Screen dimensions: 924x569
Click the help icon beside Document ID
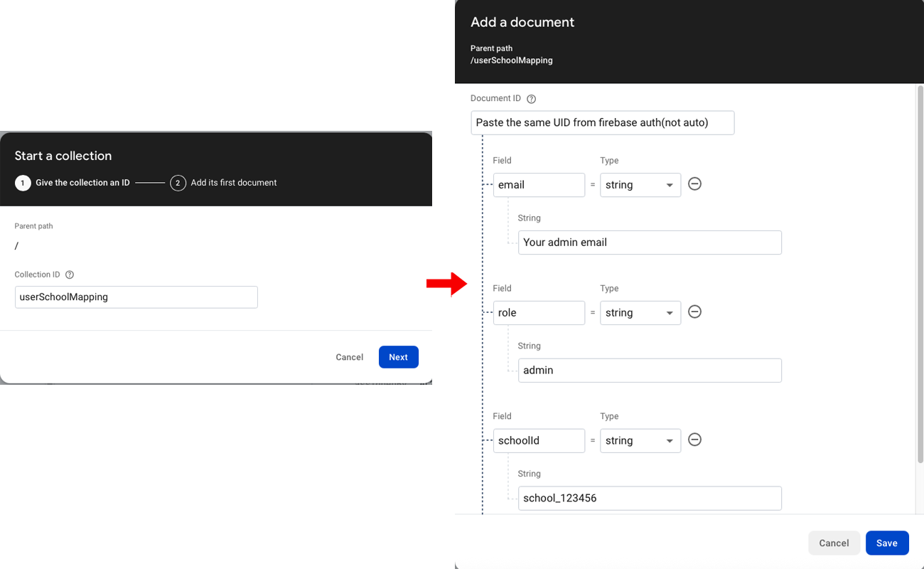(531, 99)
